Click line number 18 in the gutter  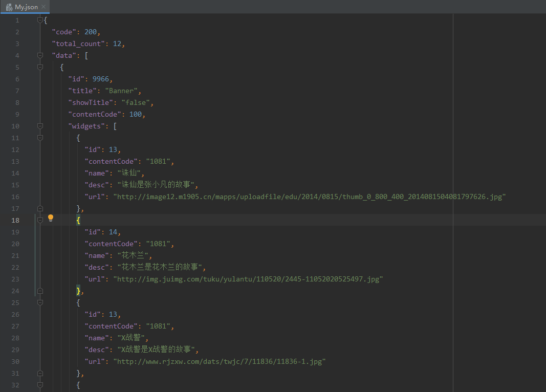15,221
